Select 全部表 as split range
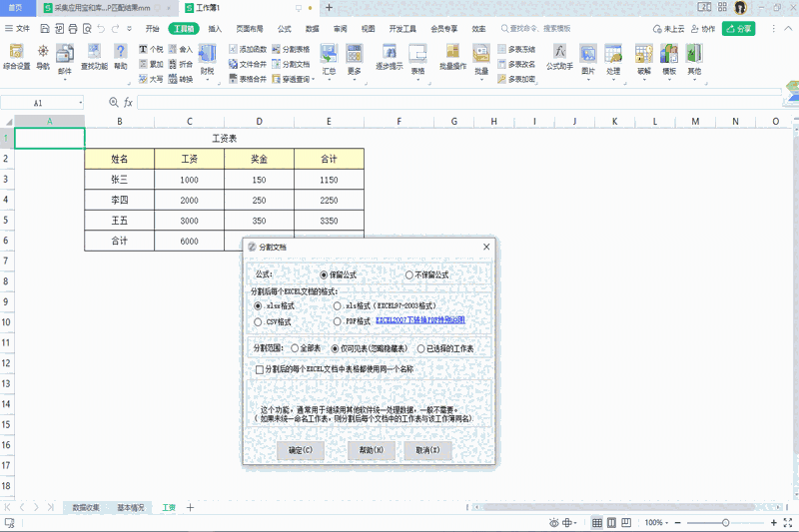 [x=295, y=348]
